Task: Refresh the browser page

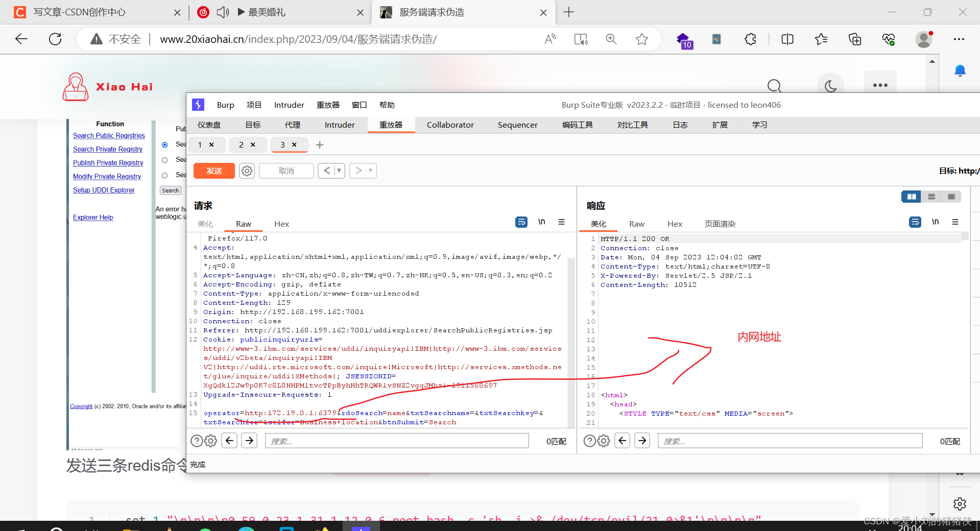Action: point(55,39)
